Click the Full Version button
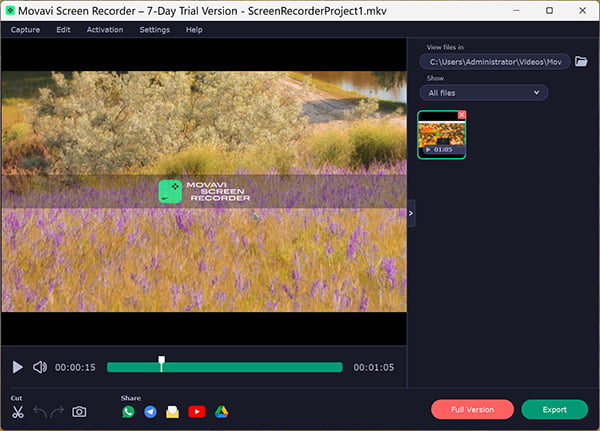The height and width of the screenshot is (431, 600). (x=472, y=410)
